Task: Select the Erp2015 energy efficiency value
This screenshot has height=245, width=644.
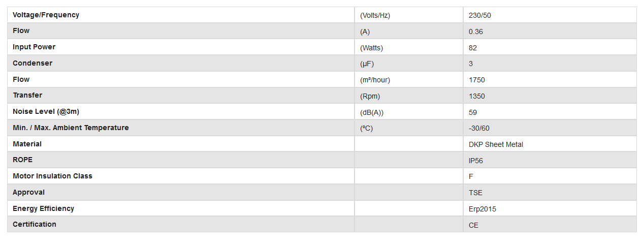Action: point(482,209)
